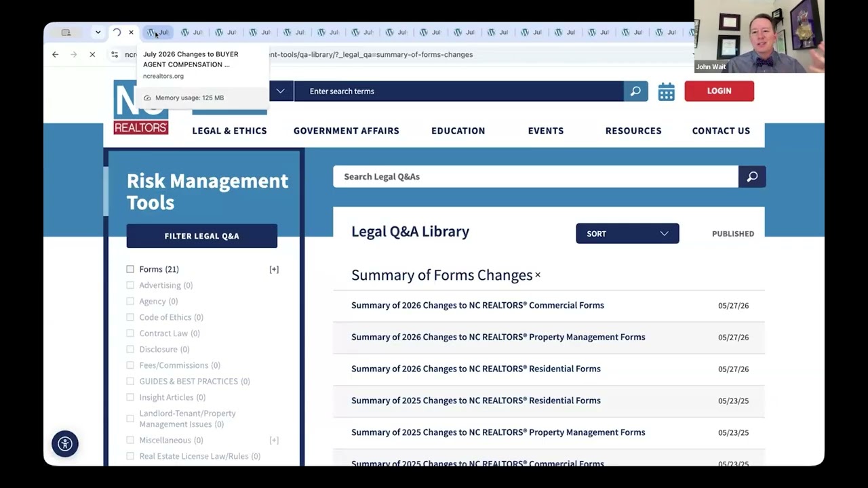Check the Agency (0) checkbox

click(x=130, y=302)
